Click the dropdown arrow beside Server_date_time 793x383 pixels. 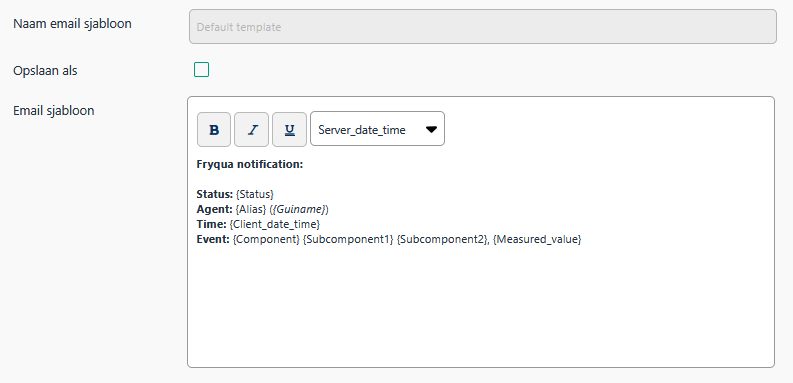click(x=431, y=130)
